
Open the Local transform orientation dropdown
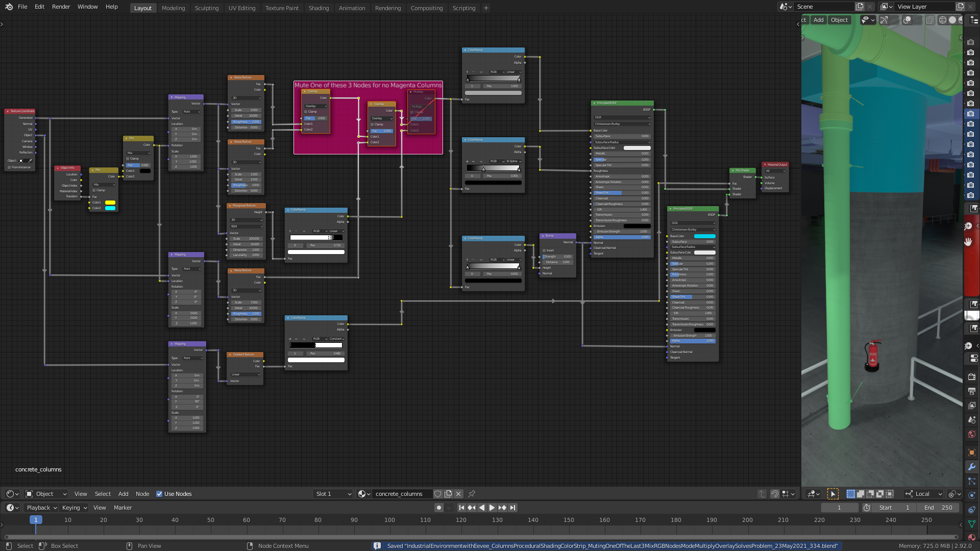[923, 494]
